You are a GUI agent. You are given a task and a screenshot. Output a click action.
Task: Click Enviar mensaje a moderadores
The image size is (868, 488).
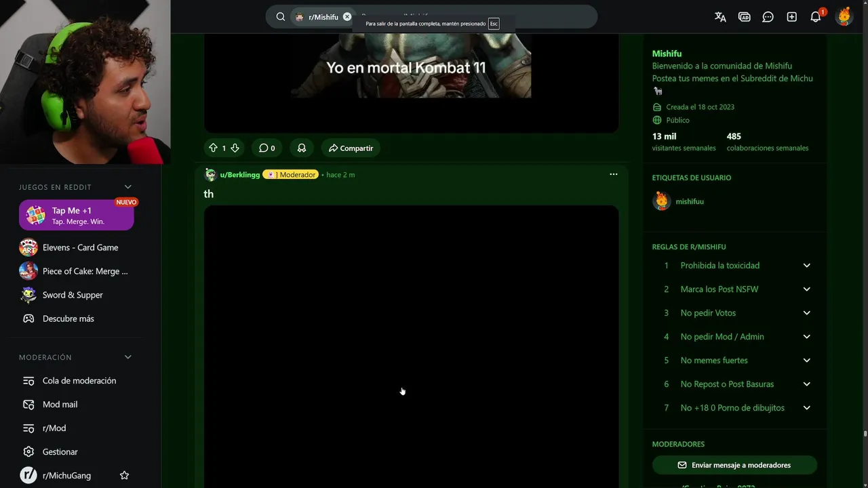tap(734, 465)
